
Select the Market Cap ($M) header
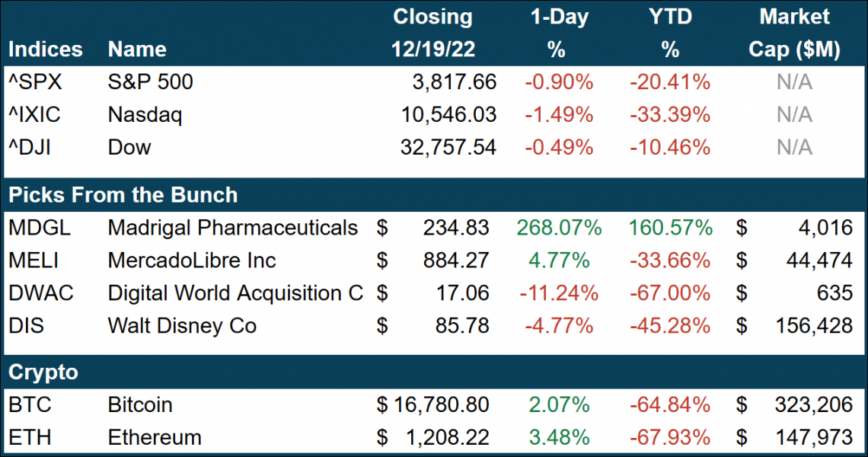pyautogui.click(x=794, y=33)
